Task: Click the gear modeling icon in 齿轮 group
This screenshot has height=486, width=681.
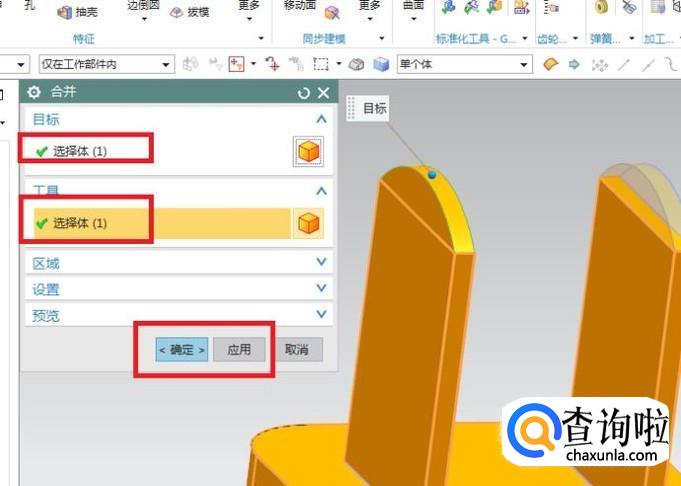Action: [552, 6]
